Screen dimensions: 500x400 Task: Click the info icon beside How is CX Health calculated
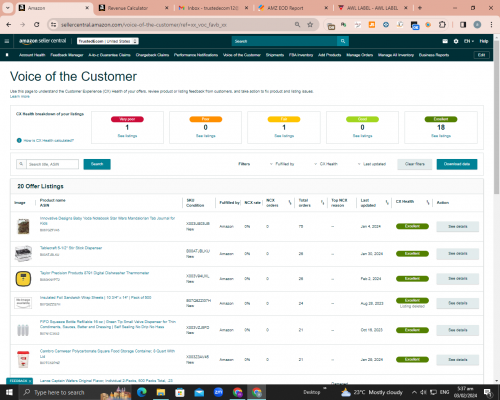tap(19, 140)
